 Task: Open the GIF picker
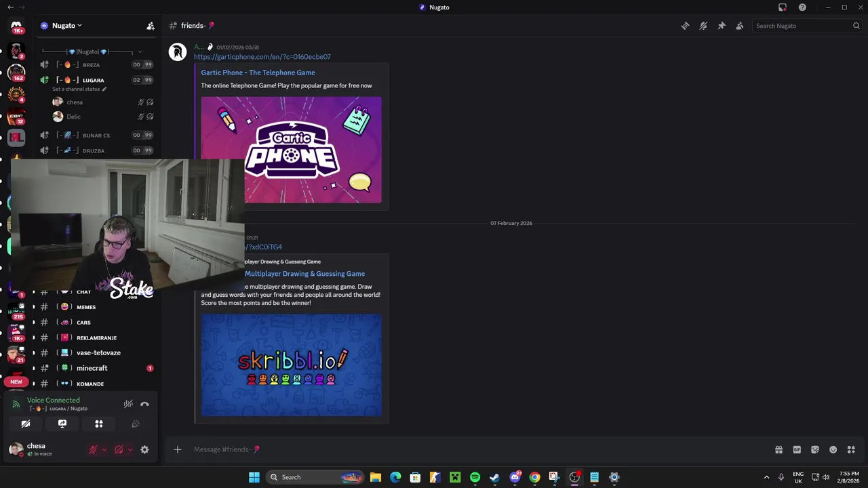coord(797,449)
